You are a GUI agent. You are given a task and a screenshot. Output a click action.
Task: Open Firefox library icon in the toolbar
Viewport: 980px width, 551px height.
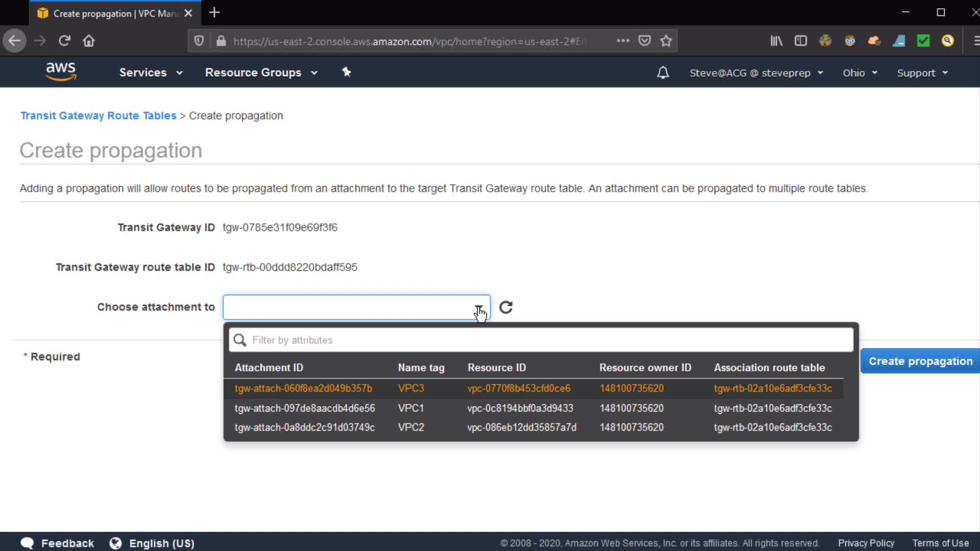[x=776, y=41]
